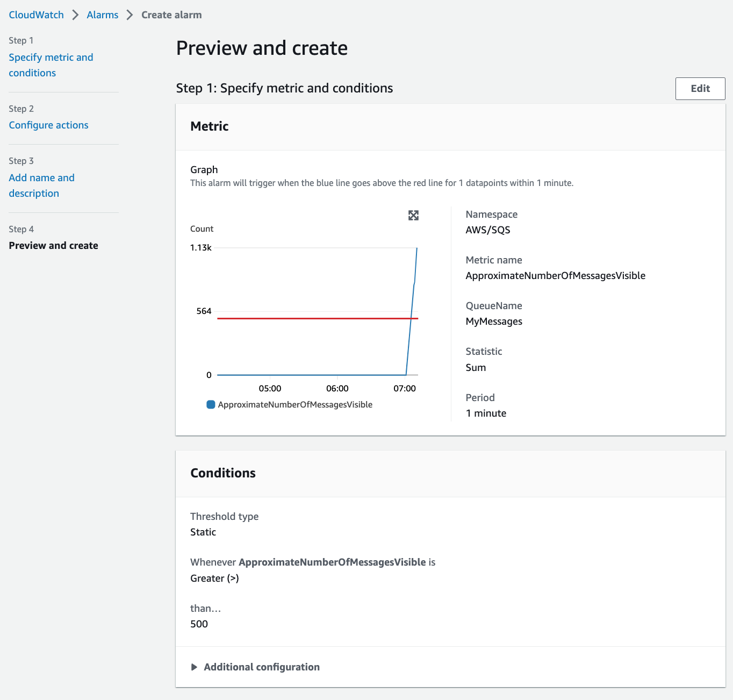733x700 pixels.
Task: Click the Count axis title
Action: tap(202, 228)
